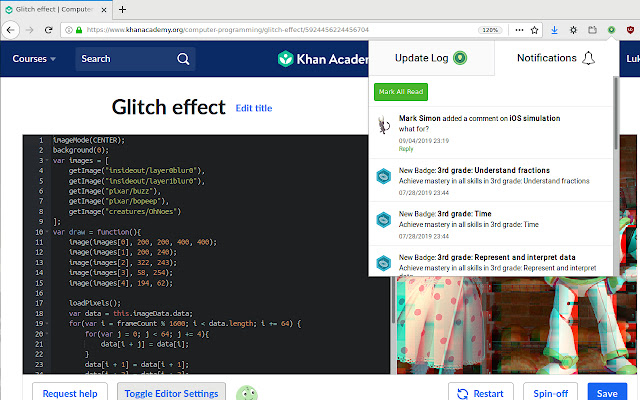Open a new browser tab with plus
Image resolution: width=640 pixels, height=400 pixels.
click(x=122, y=9)
